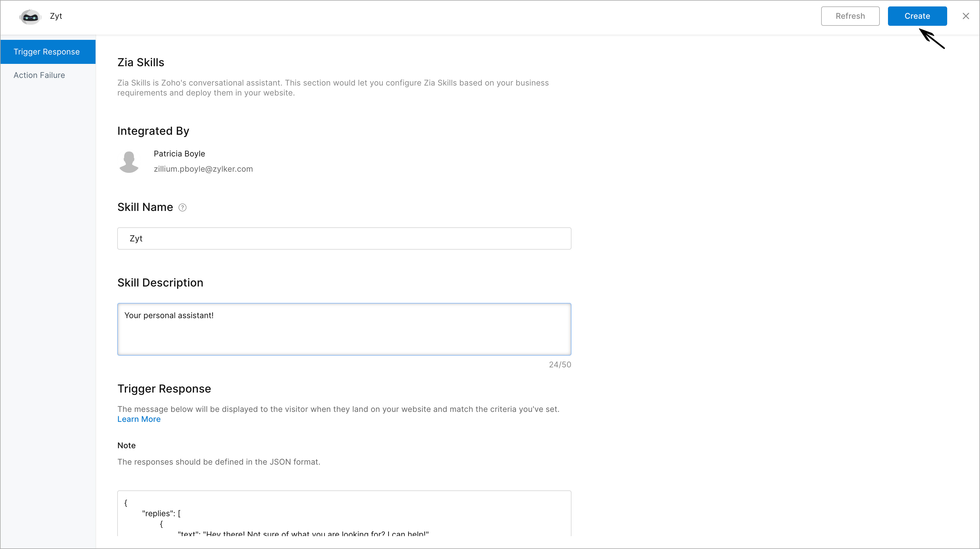The height and width of the screenshot is (549, 980).
Task: Open the Learn More link
Action: pyautogui.click(x=139, y=419)
